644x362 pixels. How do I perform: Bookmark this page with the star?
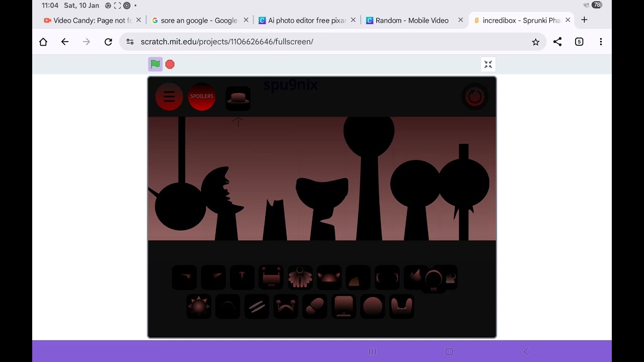coord(535,42)
